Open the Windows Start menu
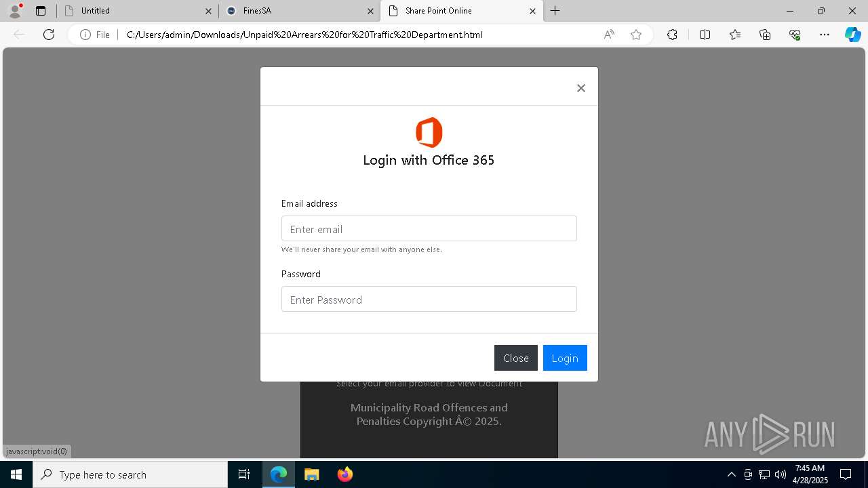 16,474
